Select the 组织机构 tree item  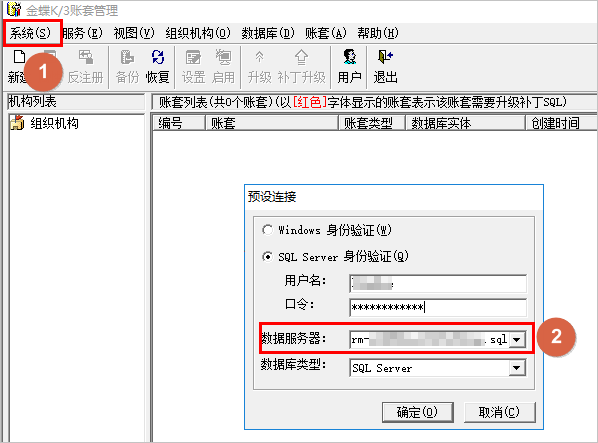54,123
